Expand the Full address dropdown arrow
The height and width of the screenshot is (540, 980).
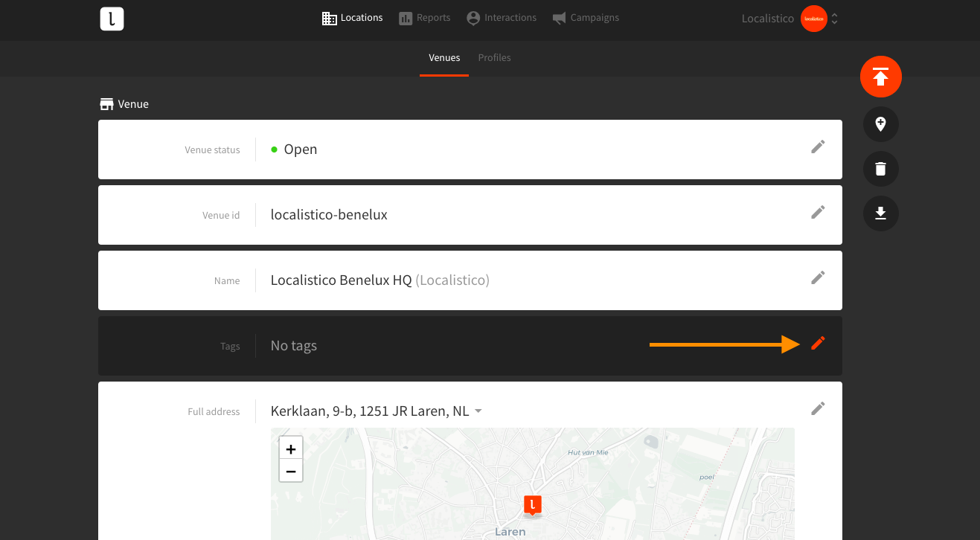[x=478, y=411]
